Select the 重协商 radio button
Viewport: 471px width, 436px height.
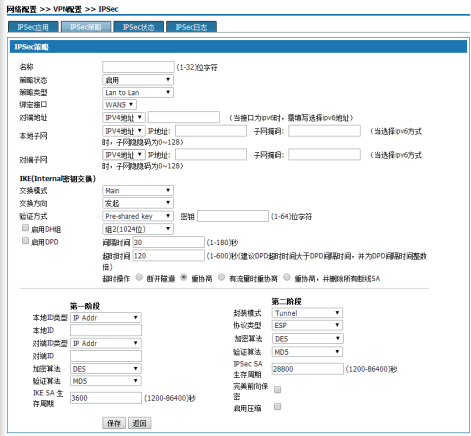(x=183, y=277)
